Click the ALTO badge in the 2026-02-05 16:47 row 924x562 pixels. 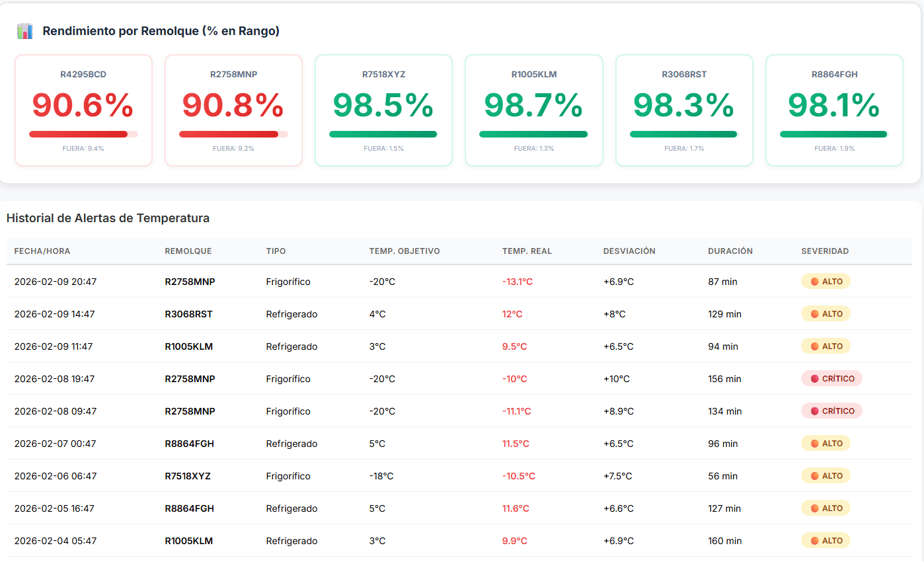point(826,508)
